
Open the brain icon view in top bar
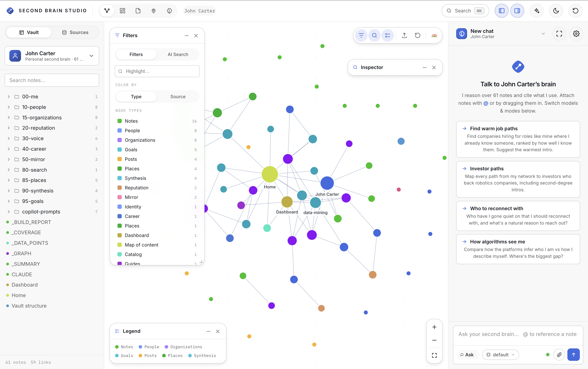169,11
